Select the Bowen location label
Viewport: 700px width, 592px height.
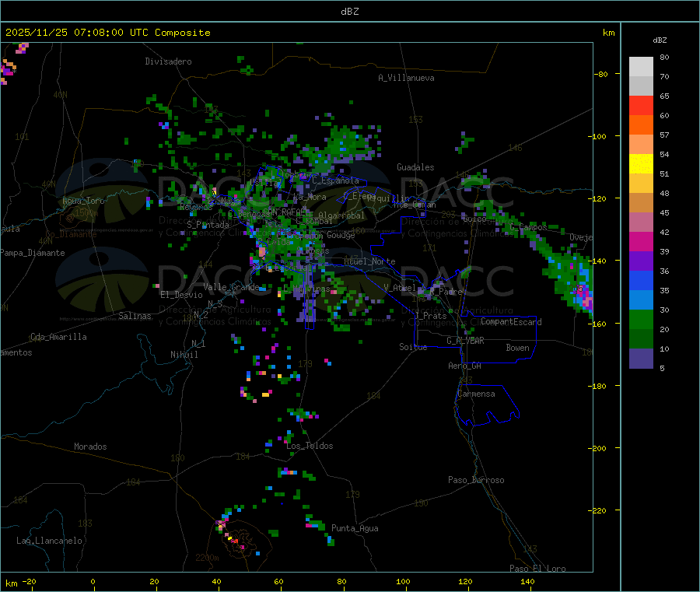click(x=518, y=348)
